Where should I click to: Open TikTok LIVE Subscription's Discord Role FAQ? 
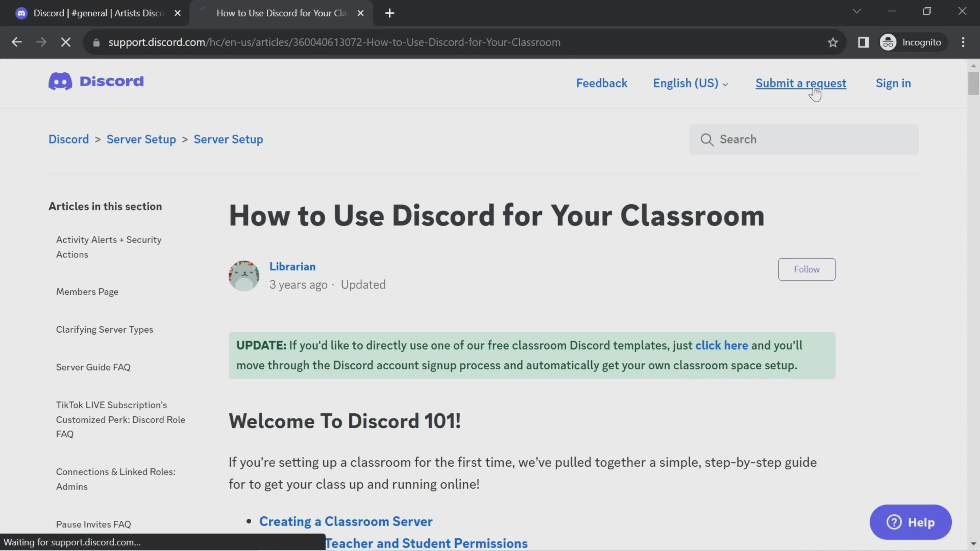[x=121, y=419]
